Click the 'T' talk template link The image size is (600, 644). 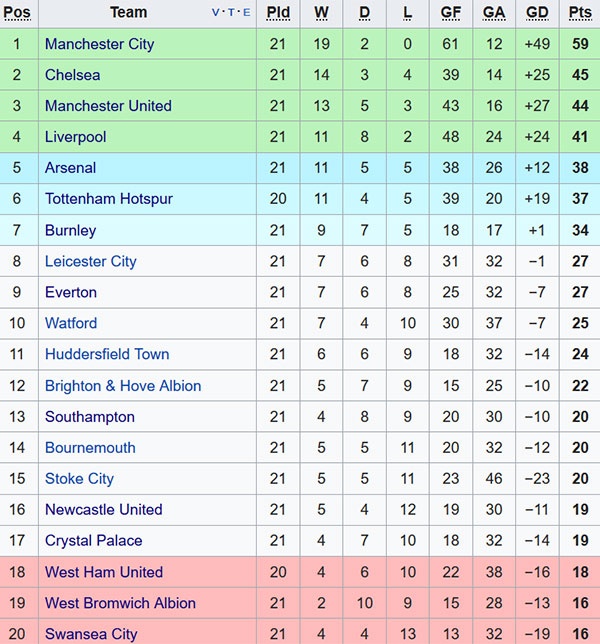coord(231,13)
